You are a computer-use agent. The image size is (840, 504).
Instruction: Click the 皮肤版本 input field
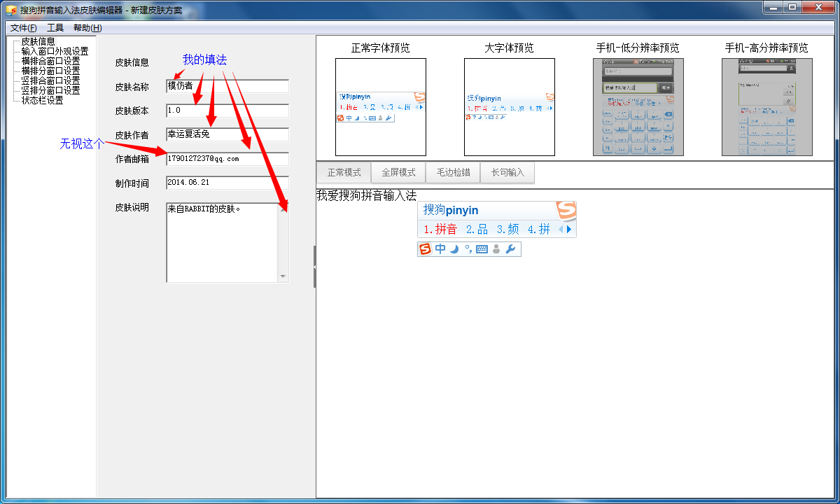(x=227, y=111)
